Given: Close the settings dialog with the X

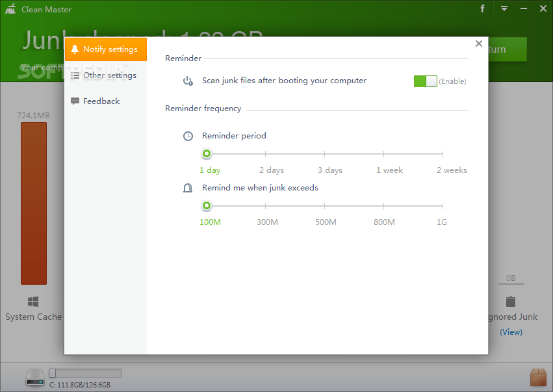Looking at the screenshot, I should 478,44.
